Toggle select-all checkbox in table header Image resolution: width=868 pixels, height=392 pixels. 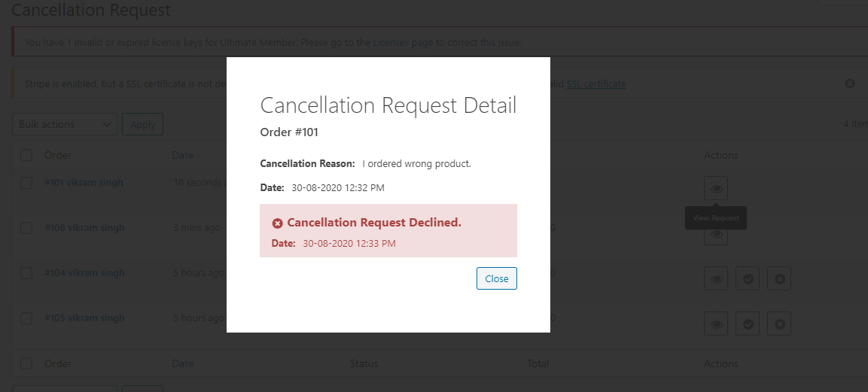26,155
